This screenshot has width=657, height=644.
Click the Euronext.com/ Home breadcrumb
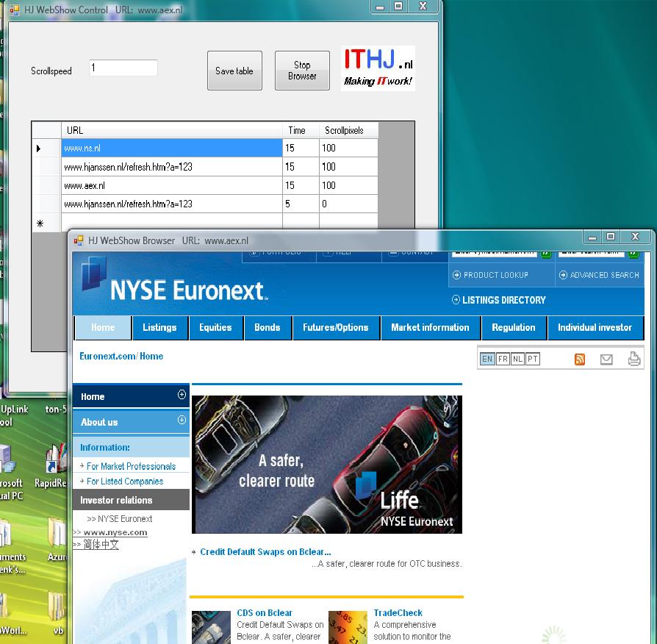point(121,356)
